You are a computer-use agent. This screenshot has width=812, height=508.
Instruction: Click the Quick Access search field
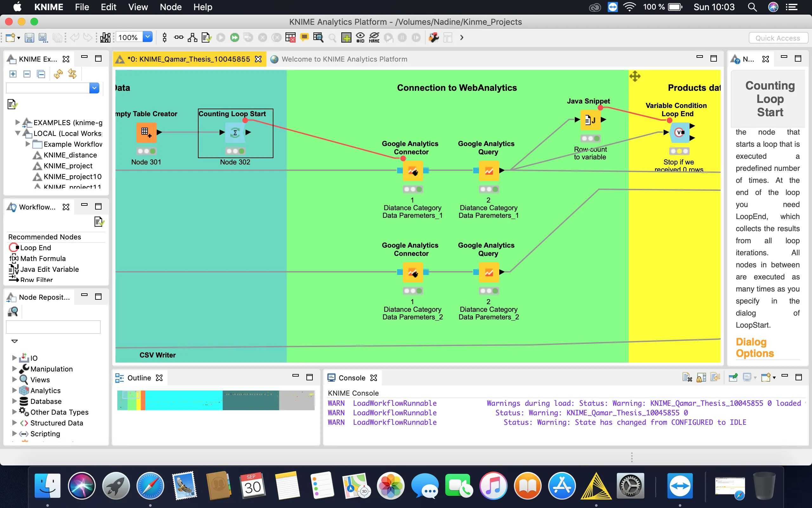click(778, 38)
